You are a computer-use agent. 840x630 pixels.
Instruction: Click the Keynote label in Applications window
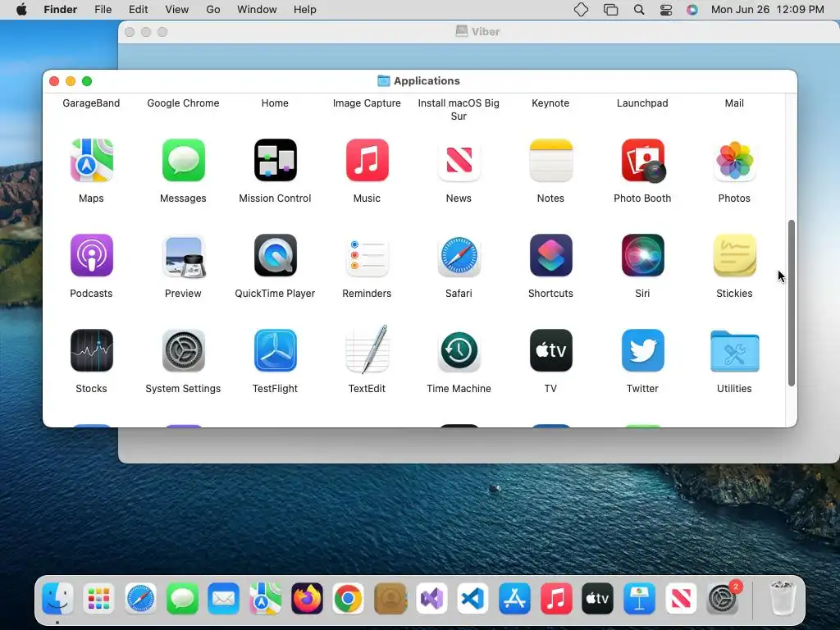coord(550,103)
